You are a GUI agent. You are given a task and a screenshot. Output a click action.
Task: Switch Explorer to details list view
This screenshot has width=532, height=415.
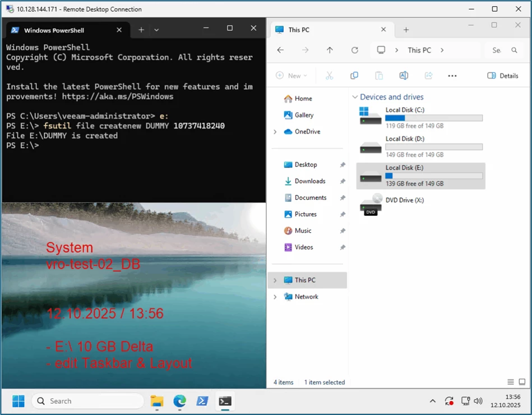[510, 382]
